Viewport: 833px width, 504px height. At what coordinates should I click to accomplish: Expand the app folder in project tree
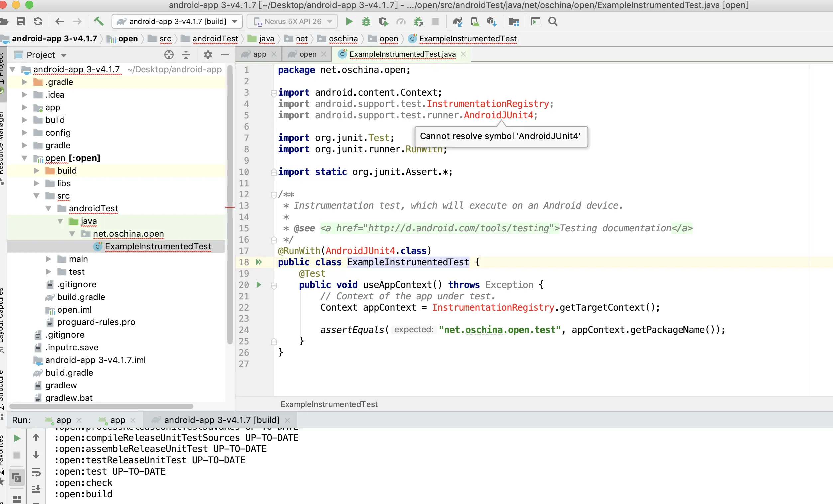(x=24, y=107)
